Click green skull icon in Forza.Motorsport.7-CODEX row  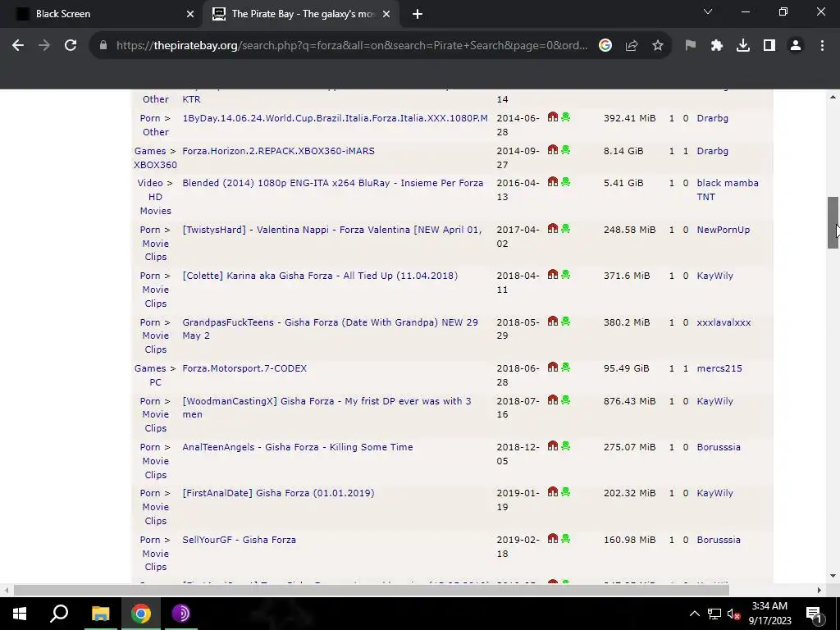click(x=566, y=367)
